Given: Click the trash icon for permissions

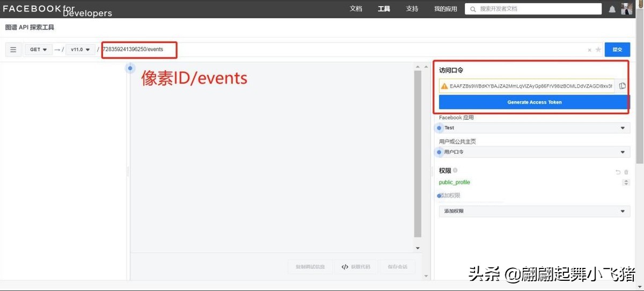Looking at the screenshot, I should click(x=626, y=172).
